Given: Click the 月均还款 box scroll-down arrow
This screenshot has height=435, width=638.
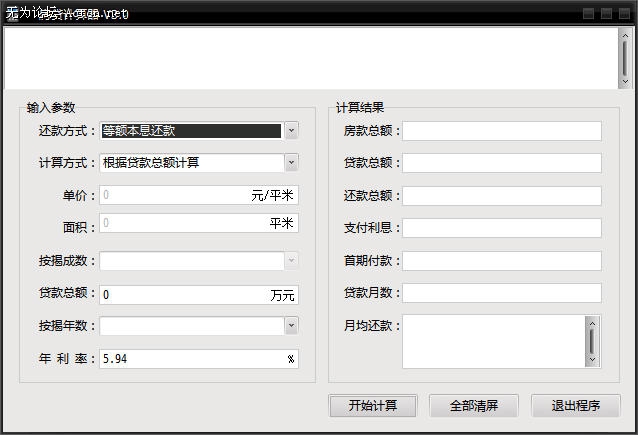Looking at the screenshot, I should point(592,359).
